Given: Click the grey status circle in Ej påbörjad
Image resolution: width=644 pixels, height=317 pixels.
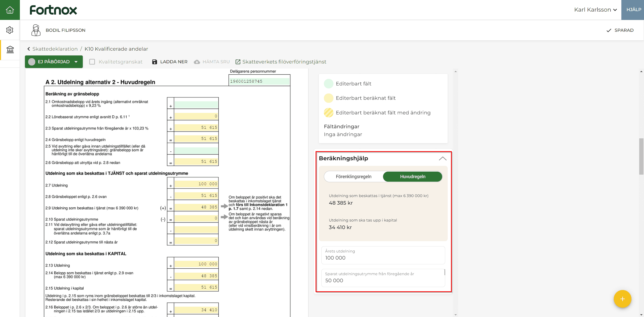Looking at the screenshot, I should (32, 62).
